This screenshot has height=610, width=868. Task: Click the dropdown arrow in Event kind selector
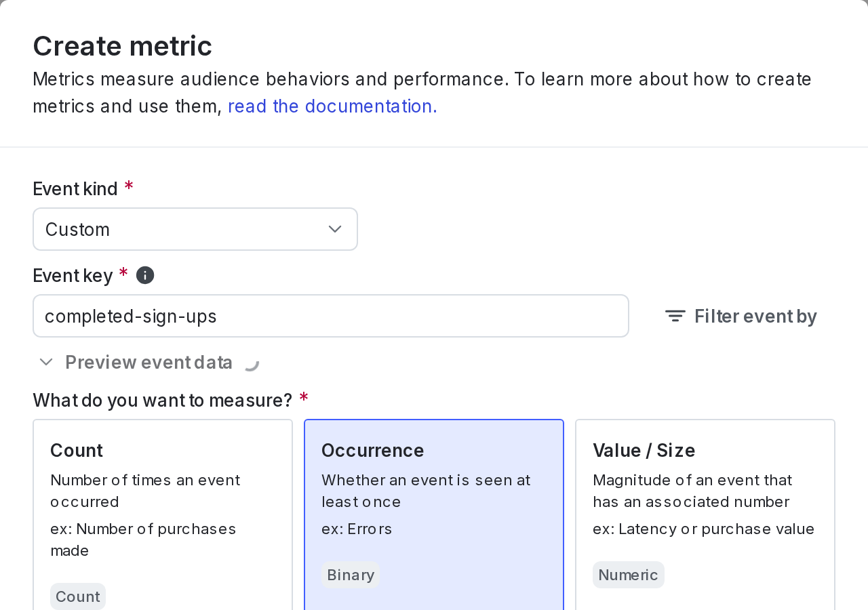click(334, 228)
